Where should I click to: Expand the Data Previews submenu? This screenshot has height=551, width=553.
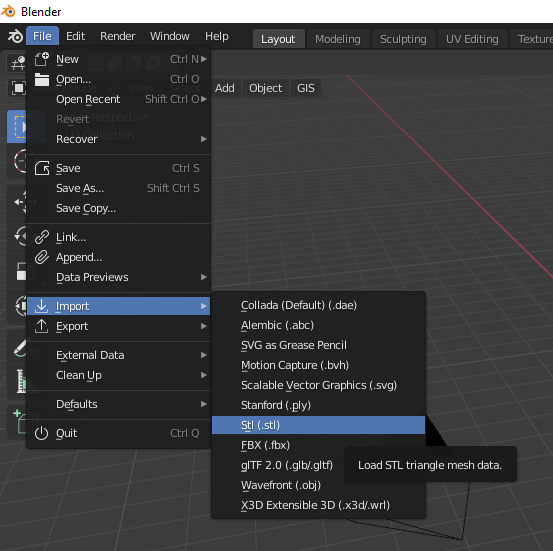click(119, 277)
